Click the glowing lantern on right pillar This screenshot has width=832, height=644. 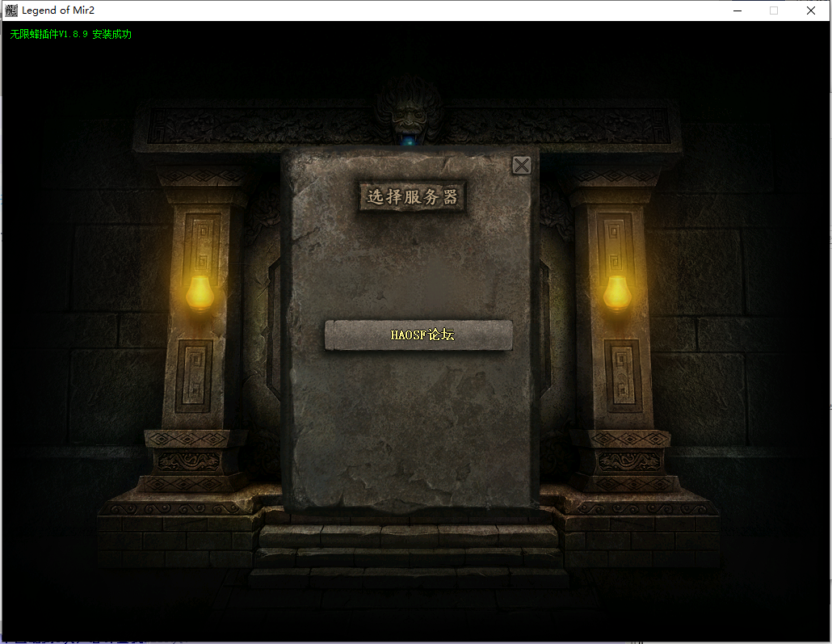tap(617, 292)
